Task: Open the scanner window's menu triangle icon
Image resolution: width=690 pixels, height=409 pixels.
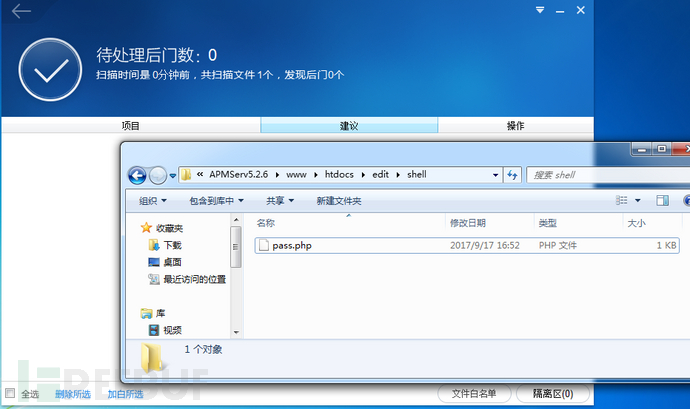Action: point(540,10)
